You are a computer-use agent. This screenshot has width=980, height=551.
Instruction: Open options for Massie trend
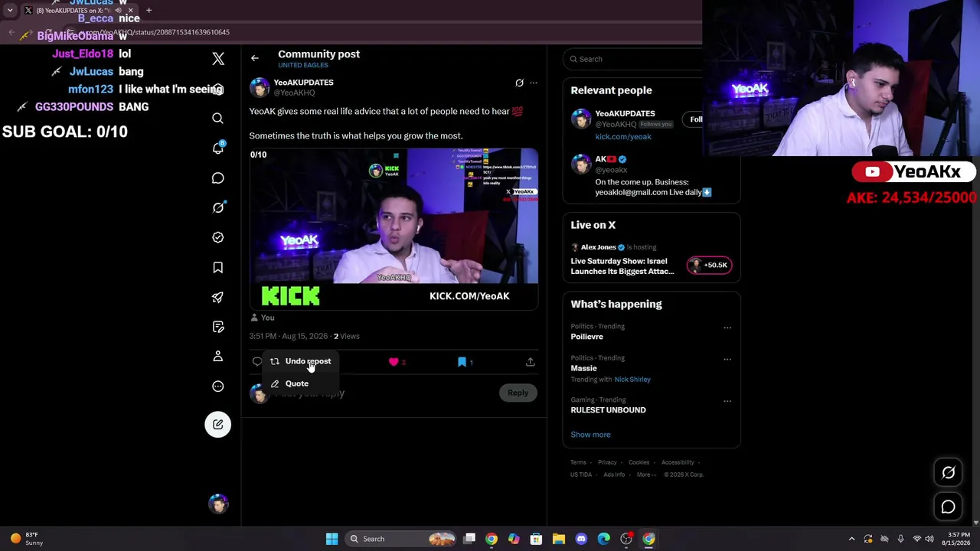727,359
